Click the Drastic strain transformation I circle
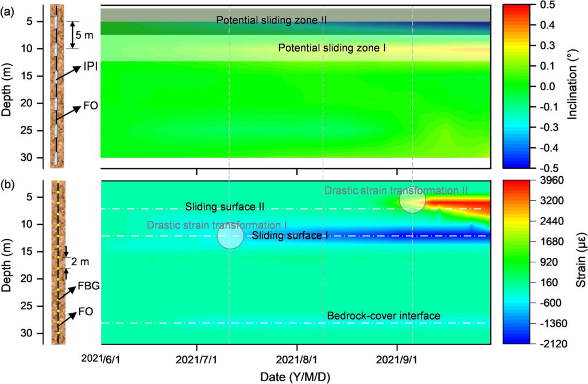Screen dimensions: 588x384 pos(231,236)
